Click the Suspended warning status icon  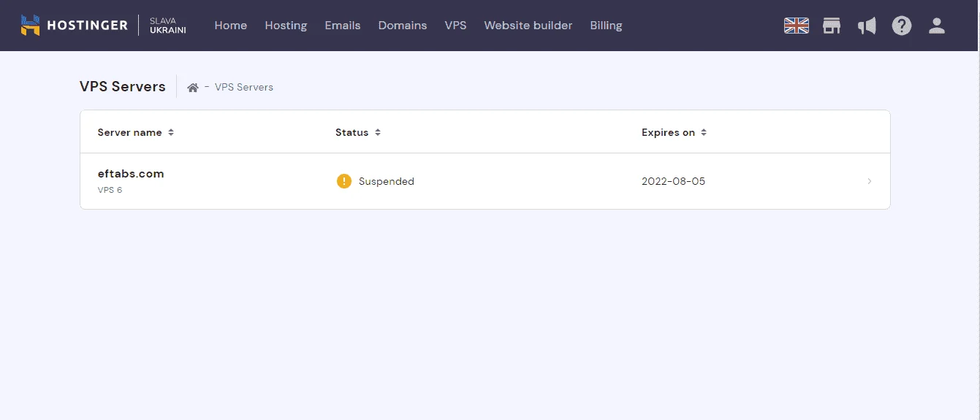tap(344, 181)
